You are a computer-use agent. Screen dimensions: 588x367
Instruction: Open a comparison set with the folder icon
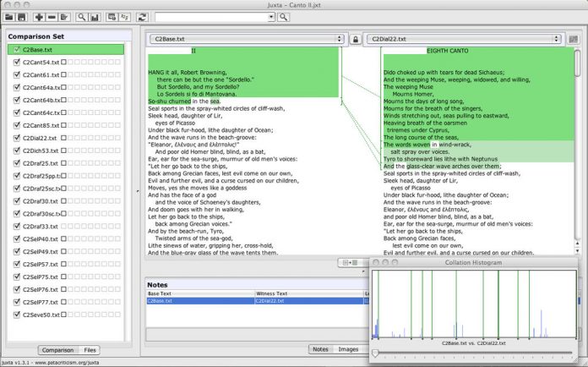click(9, 17)
